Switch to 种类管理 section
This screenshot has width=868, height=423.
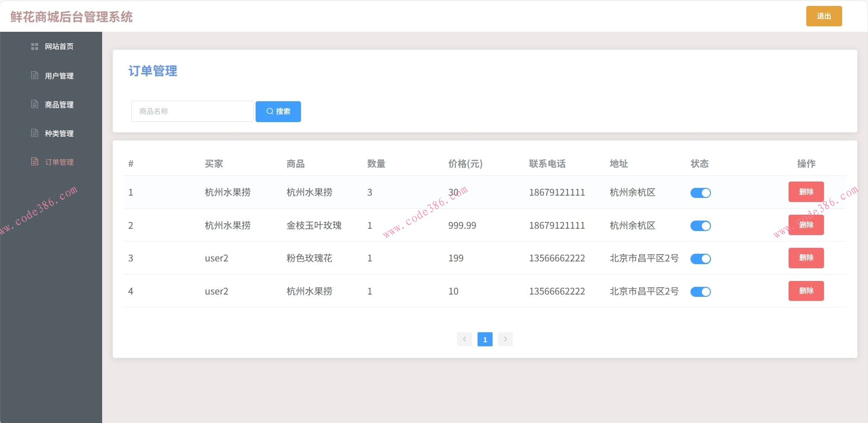[58, 133]
